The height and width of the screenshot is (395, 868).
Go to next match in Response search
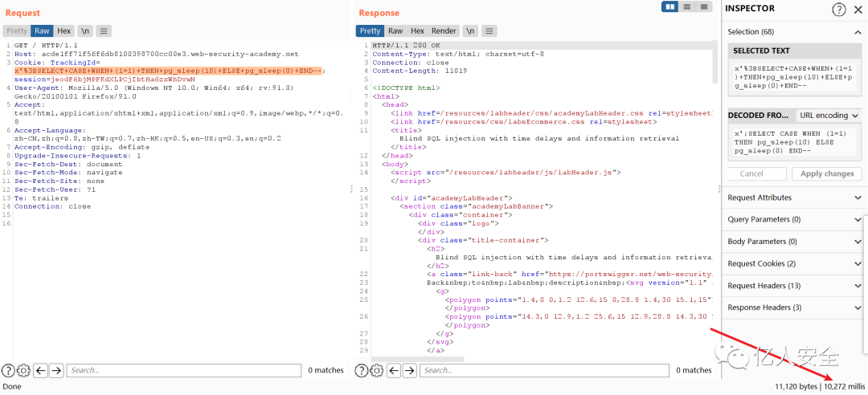tap(409, 370)
